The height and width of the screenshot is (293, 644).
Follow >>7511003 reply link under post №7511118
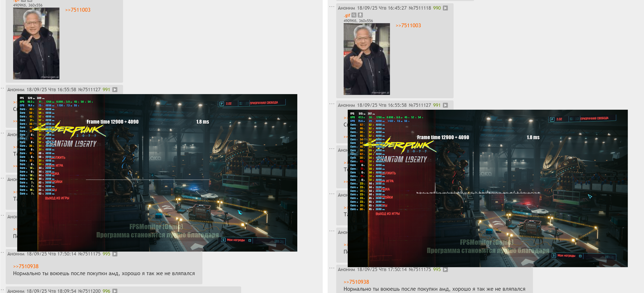pos(408,25)
